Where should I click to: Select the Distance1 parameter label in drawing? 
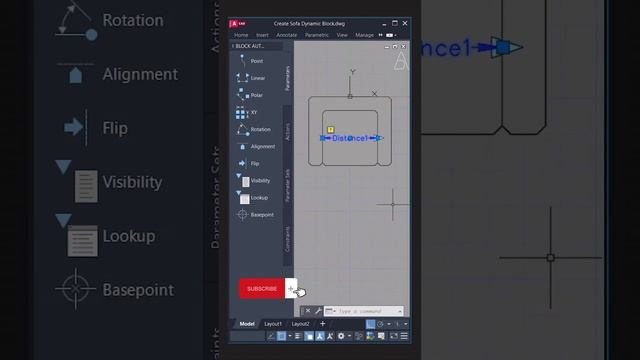click(x=350, y=138)
